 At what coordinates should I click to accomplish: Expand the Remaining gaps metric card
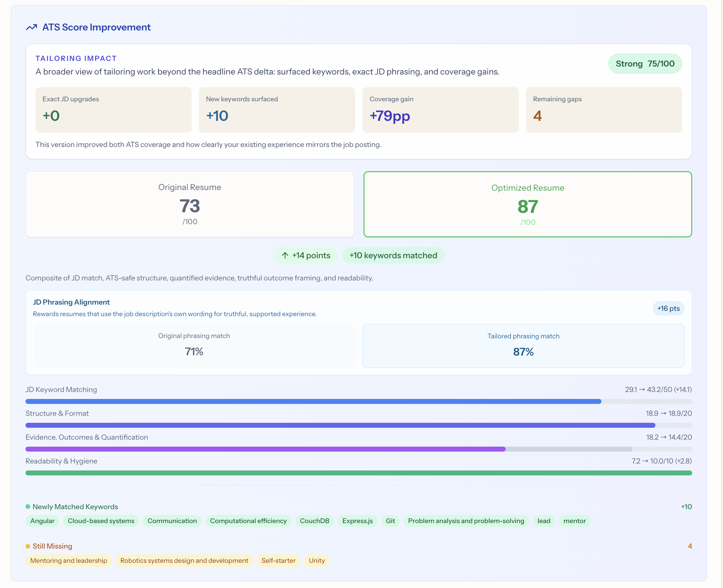coord(604,110)
